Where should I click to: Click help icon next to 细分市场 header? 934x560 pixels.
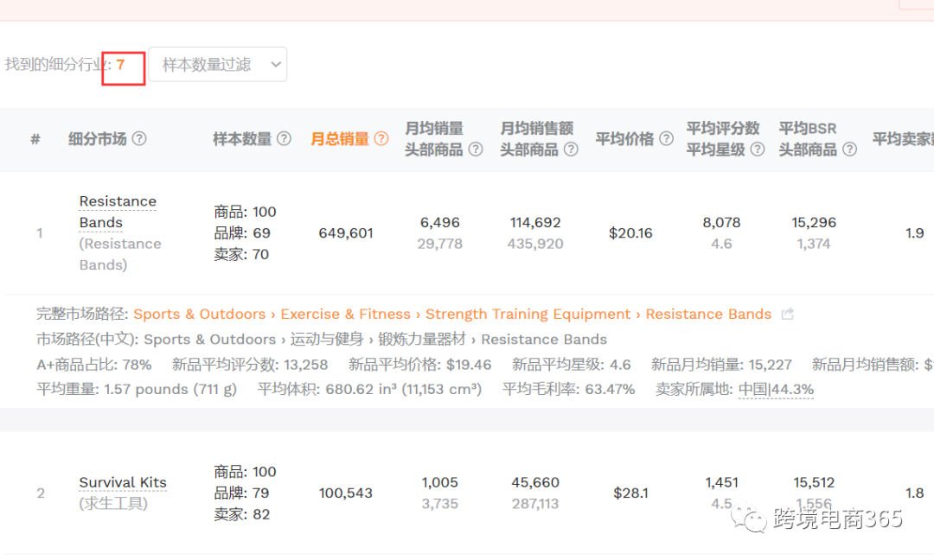pyautogui.click(x=138, y=139)
